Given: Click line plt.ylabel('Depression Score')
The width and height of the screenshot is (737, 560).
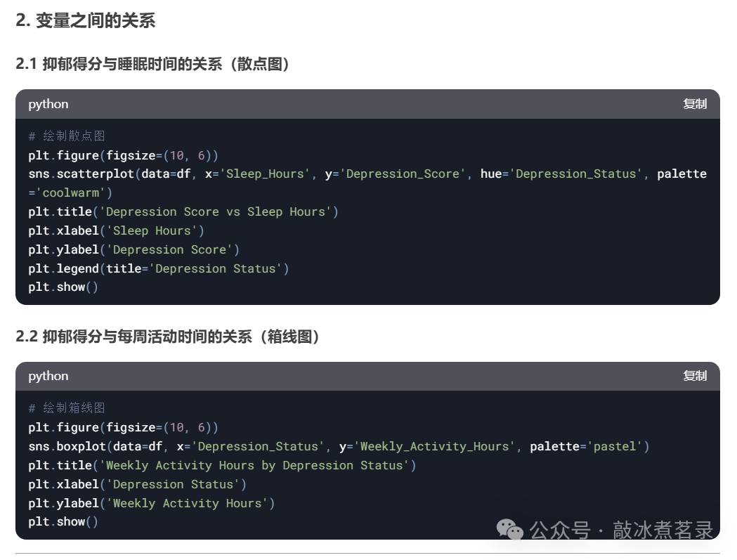Looking at the screenshot, I should tap(134, 249).
